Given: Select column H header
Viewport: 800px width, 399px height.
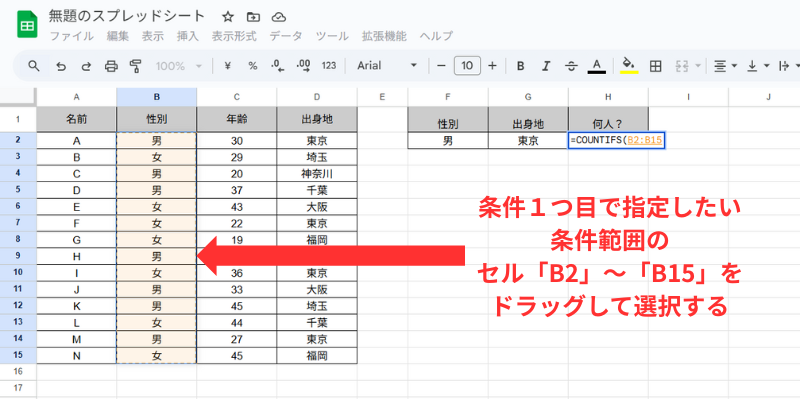Looking at the screenshot, I should 608,97.
